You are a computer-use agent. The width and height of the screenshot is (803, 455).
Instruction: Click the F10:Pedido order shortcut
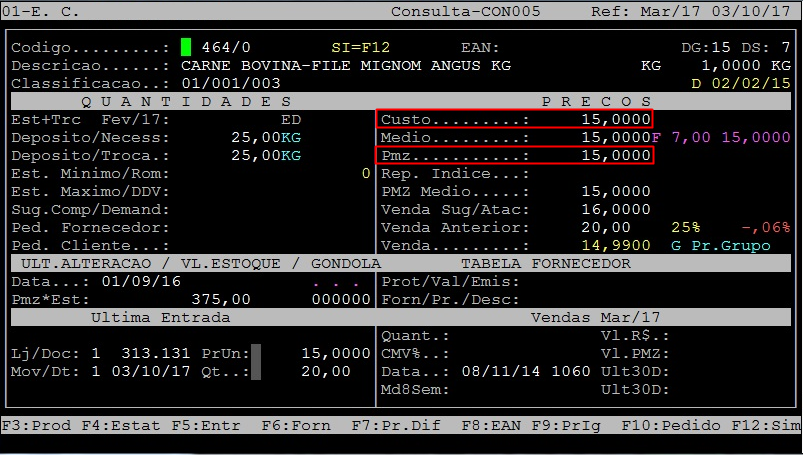pos(664,425)
